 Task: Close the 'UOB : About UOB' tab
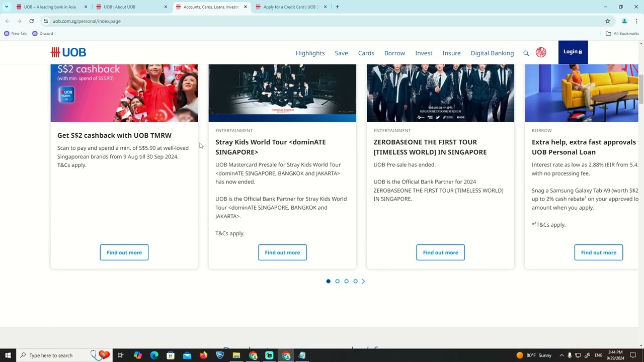click(166, 7)
